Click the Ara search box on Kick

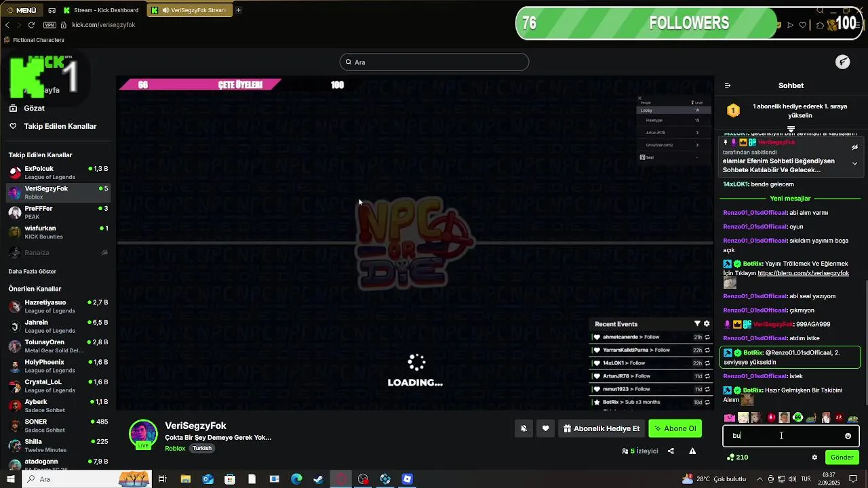(434, 62)
